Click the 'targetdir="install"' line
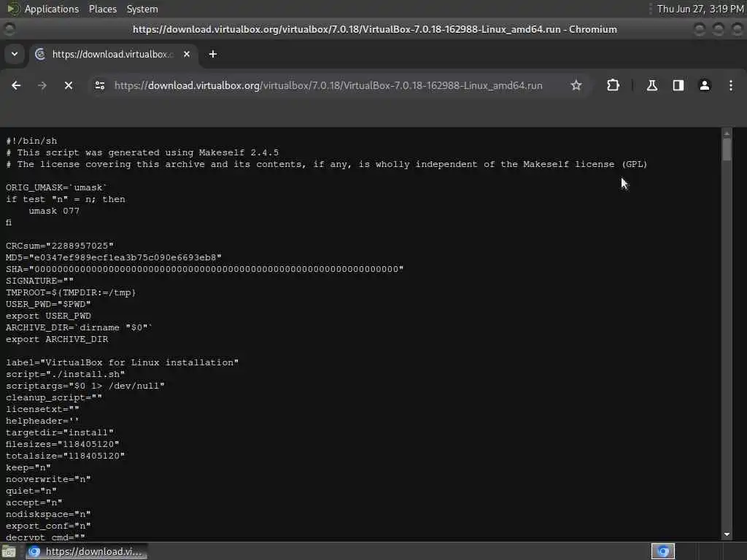Screen dimensions: 747x560 [60, 432]
